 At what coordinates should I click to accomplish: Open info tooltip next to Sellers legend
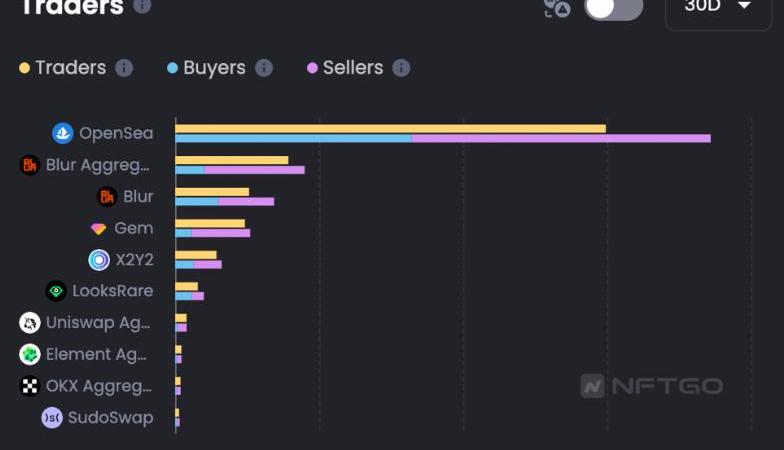click(401, 68)
